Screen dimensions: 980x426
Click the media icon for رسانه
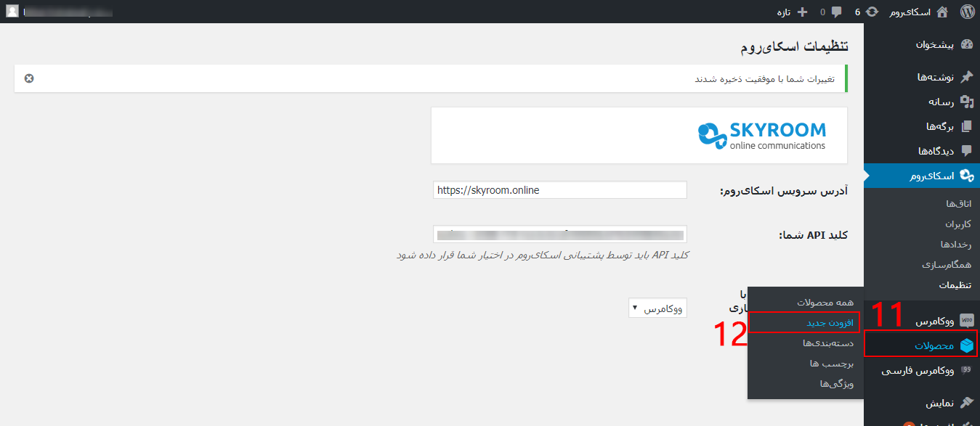click(966, 102)
